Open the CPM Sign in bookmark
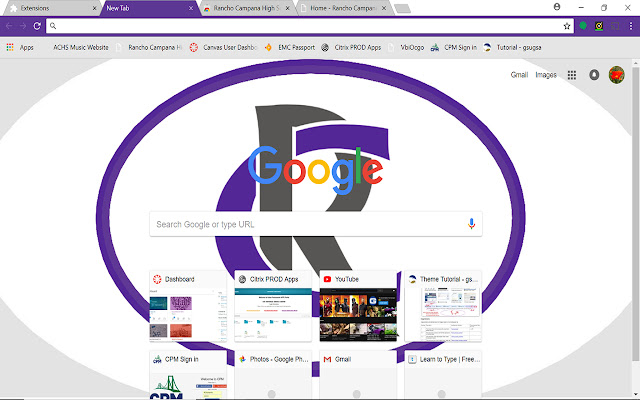 [x=454, y=47]
